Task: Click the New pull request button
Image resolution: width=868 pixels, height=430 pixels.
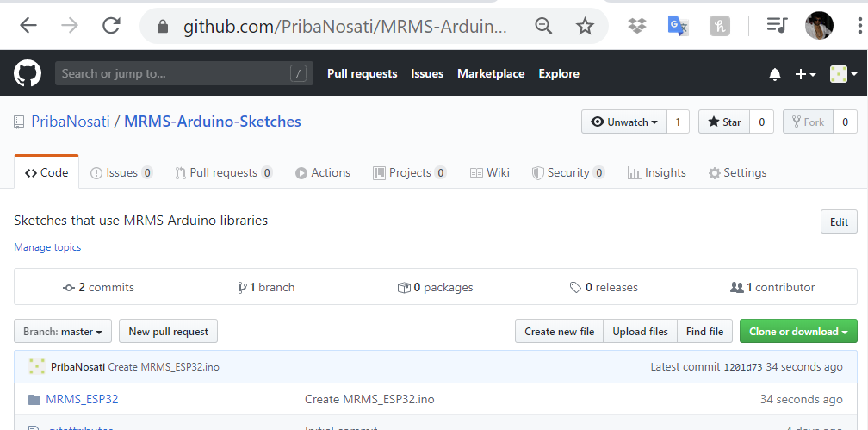Action: point(168,332)
